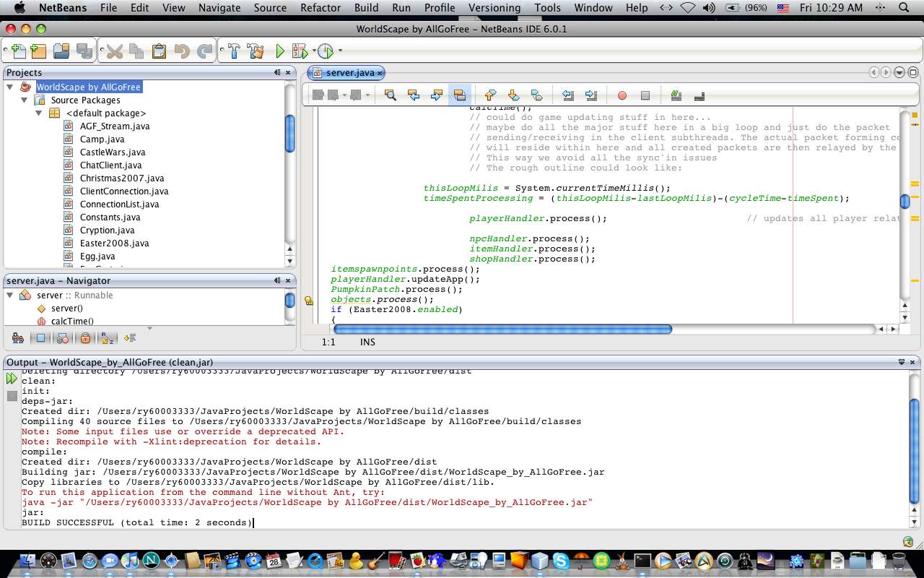This screenshot has height=578, width=924.
Task: Open the editor document list dropdown
Action: (x=899, y=72)
